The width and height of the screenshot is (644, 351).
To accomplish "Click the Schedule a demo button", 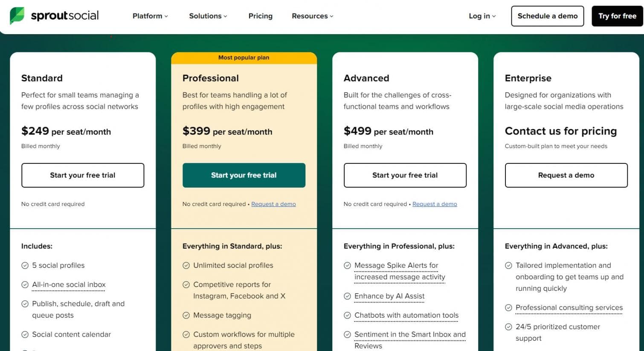I will pos(547,16).
